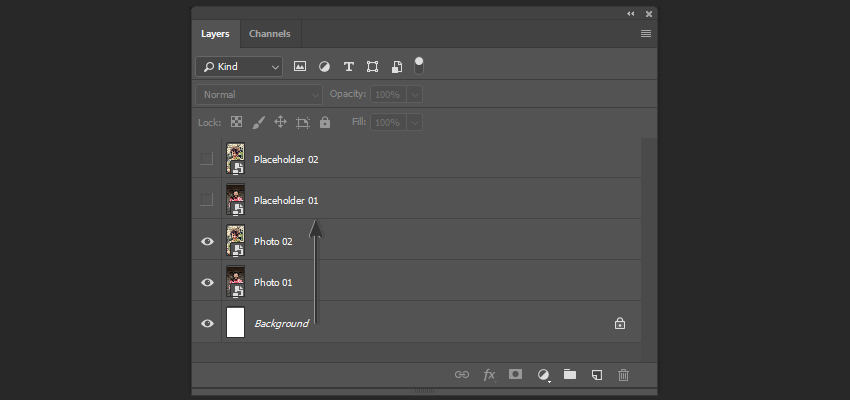The image size is (850, 400).
Task: Hide the Photo 02 layer
Action: click(x=207, y=241)
